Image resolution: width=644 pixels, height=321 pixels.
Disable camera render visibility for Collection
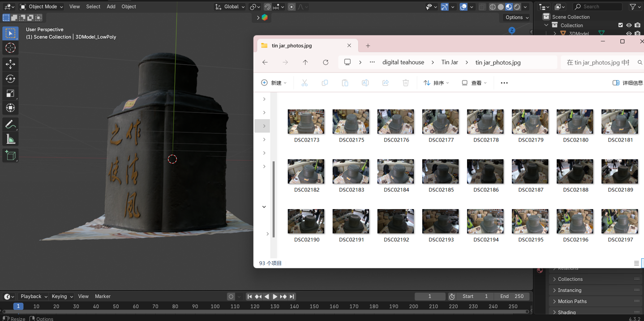click(637, 25)
